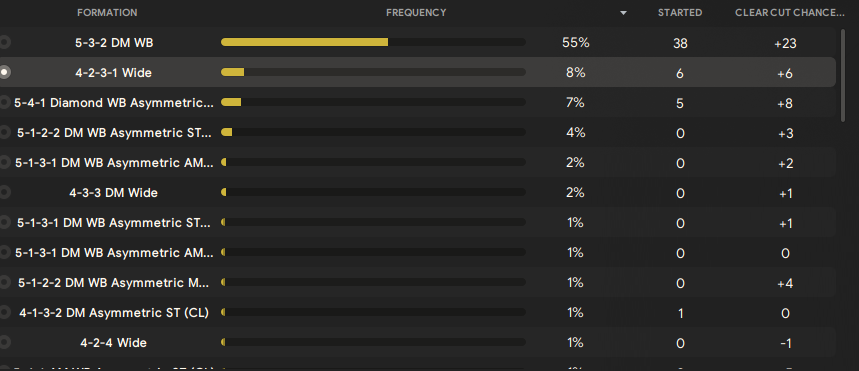The height and width of the screenshot is (371, 859).
Task: Click the +23 clear cut chances value
Action: point(785,43)
